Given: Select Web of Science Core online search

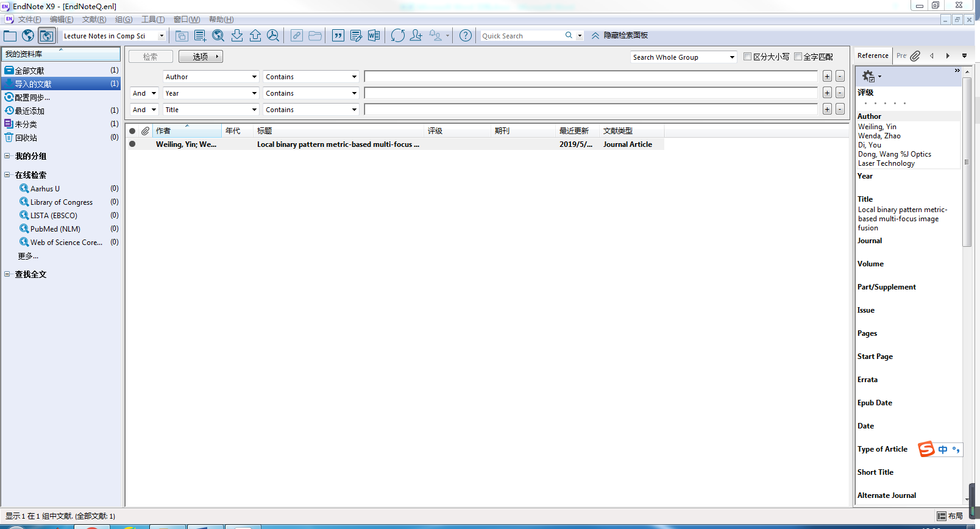Looking at the screenshot, I should 66,243.
